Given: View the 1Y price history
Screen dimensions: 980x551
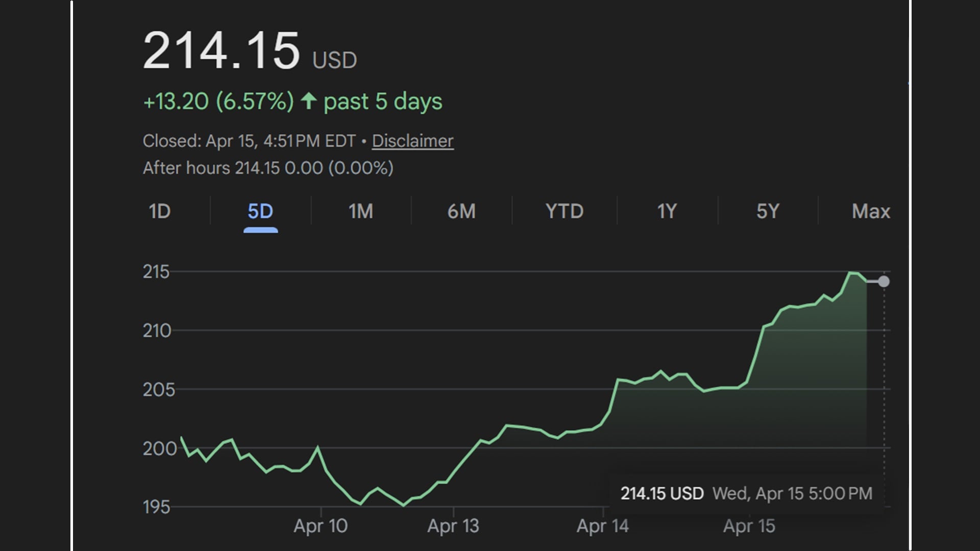Looking at the screenshot, I should pyautogui.click(x=666, y=211).
